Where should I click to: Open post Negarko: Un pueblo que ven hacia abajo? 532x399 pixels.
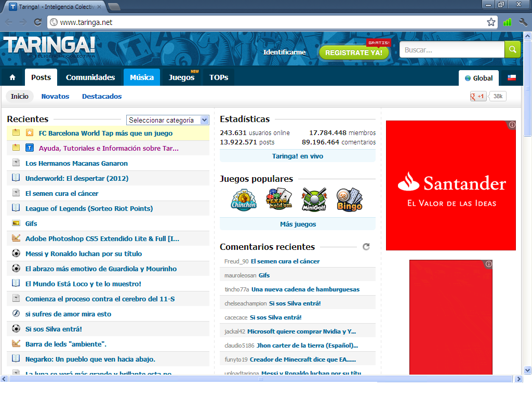pos(90,359)
